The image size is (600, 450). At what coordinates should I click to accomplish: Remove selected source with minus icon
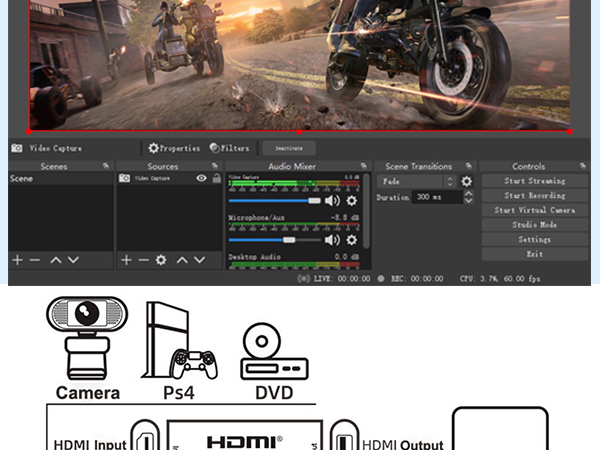(143, 260)
